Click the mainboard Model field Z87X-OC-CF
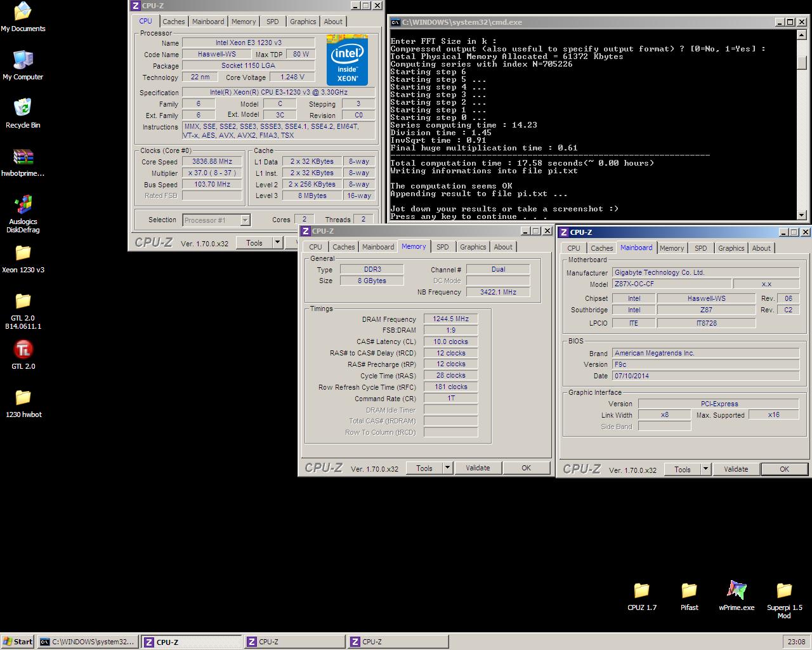Image resolution: width=812 pixels, height=650 pixels. pos(672,284)
